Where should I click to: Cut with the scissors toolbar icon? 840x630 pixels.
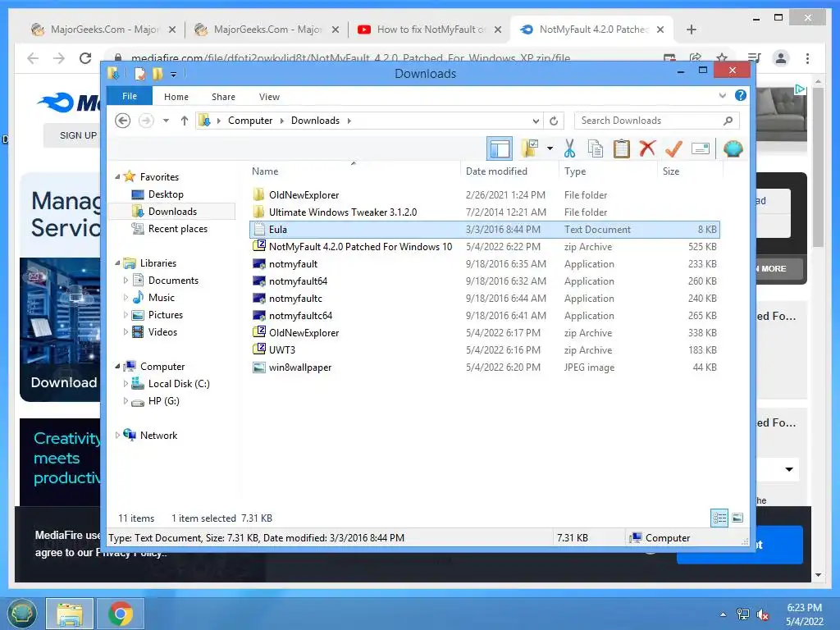click(x=569, y=148)
